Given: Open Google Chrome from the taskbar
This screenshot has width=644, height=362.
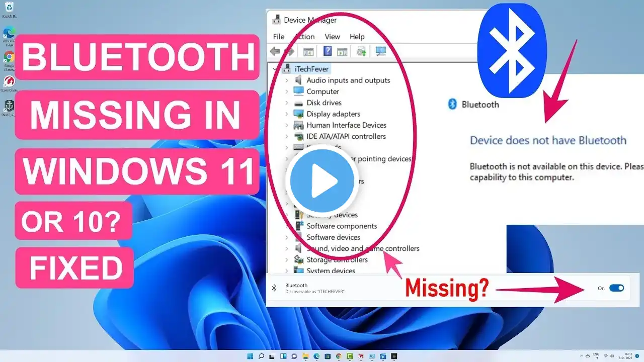Looking at the screenshot, I should (x=339, y=356).
